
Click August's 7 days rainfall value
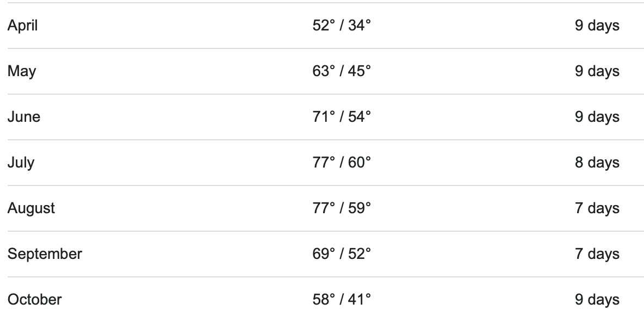[x=597, y=209]
